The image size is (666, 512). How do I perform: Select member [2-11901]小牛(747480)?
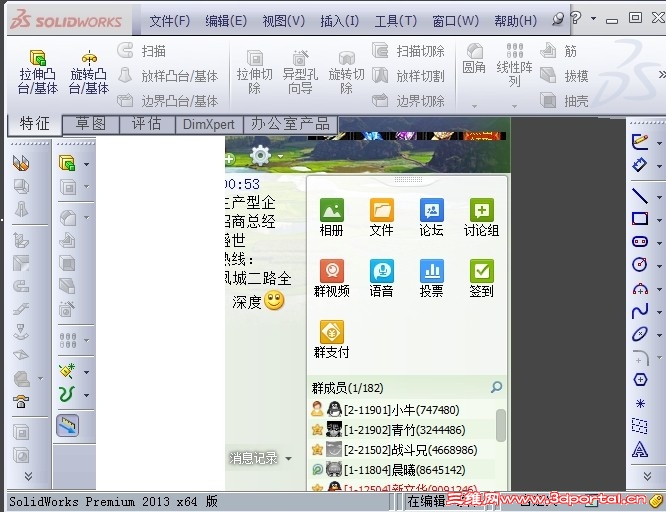pos(402,410)
